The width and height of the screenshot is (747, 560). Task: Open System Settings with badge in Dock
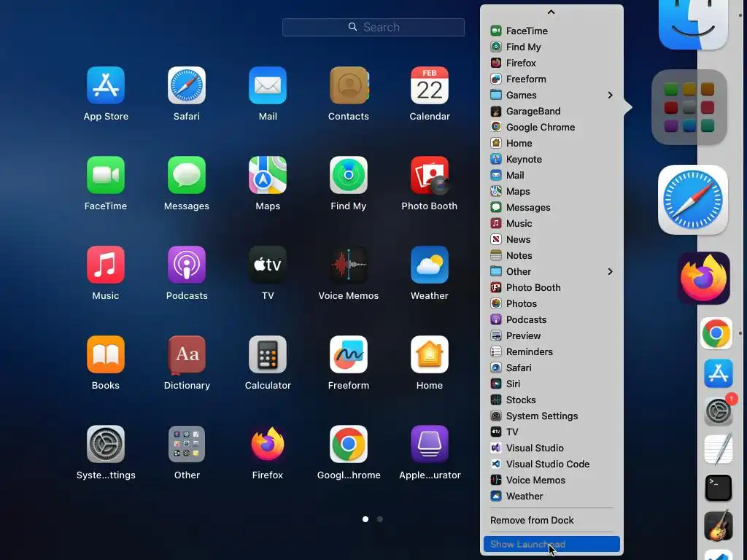719,411
